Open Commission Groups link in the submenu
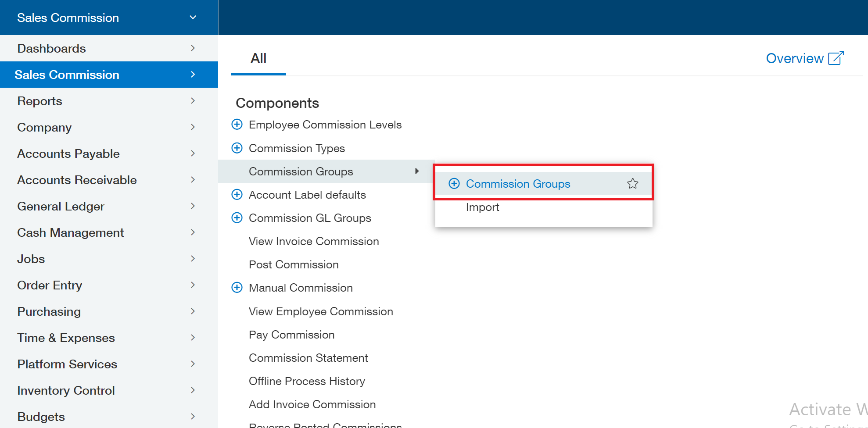The width and height of the screenshot is (868, 428). point(518,184)
